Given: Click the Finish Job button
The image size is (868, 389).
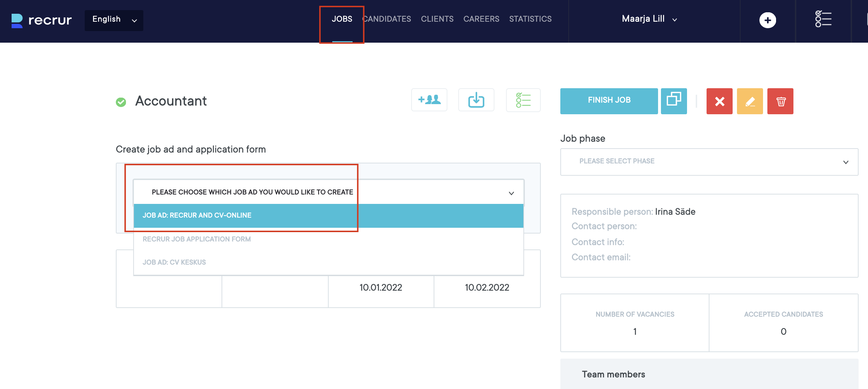Looking at the screenshot, I should [x=609, y=101].
